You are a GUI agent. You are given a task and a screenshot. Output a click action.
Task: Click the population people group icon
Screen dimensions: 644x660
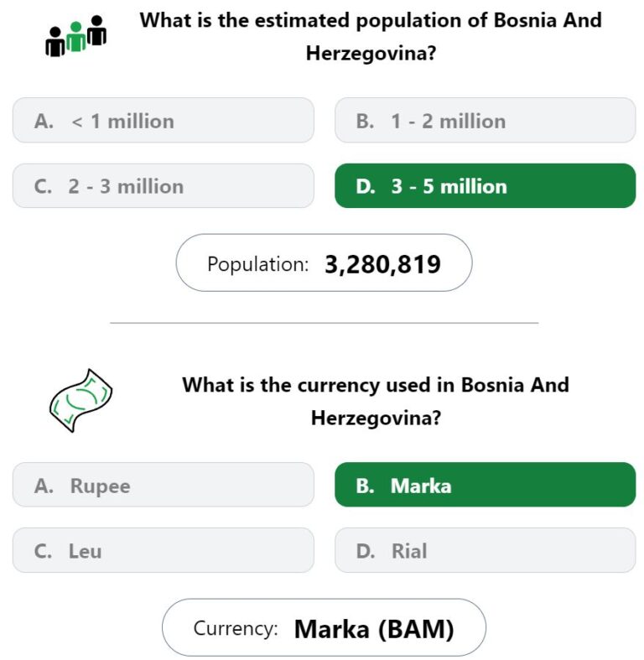coord(75,36)
